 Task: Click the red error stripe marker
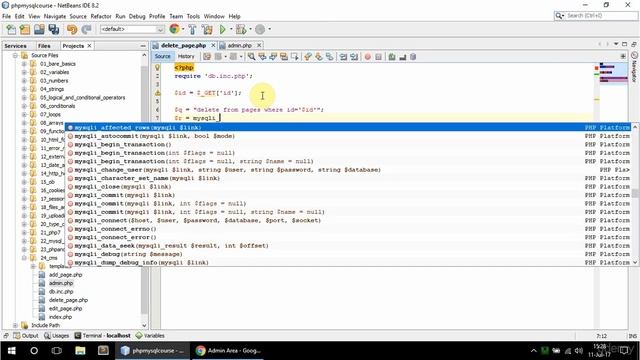[x=596, y=68]
